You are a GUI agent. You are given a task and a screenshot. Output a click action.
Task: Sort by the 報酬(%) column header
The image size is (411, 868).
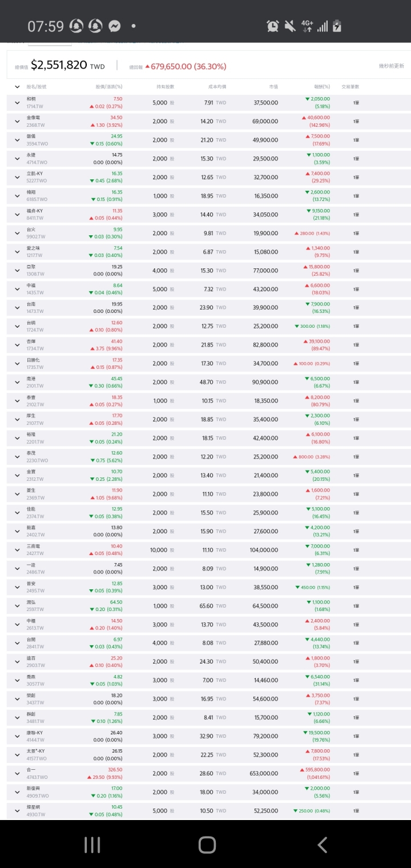[321, 87]
